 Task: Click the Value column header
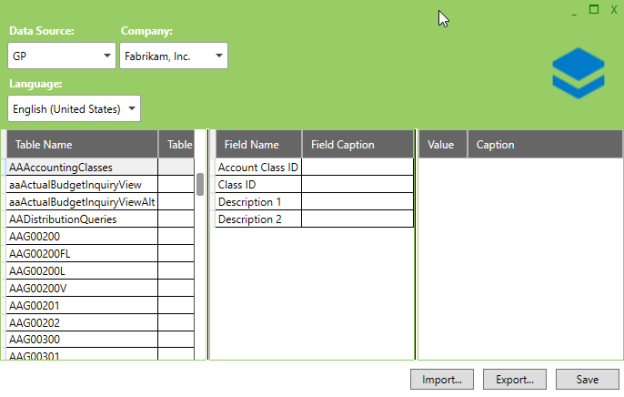[x=443, y=144]
